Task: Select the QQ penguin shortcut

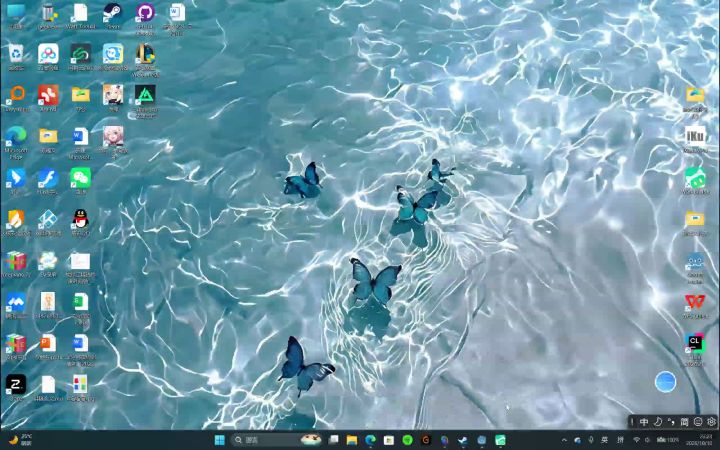Action: 80,219
